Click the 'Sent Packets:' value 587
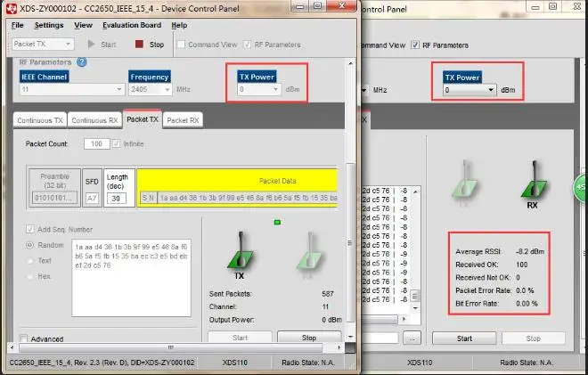 click(327, 294)
